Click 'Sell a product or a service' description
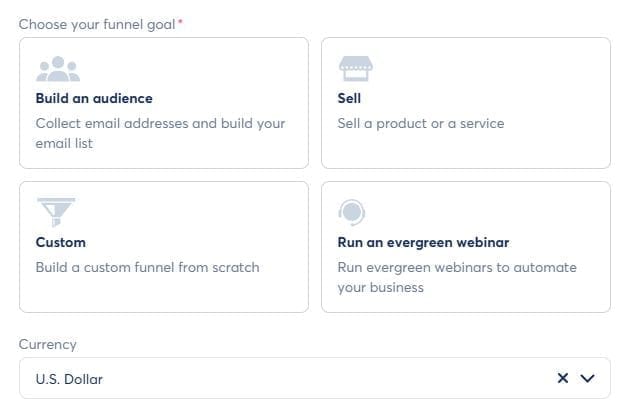This screenshot has height=417, width=640. [421, 124]
